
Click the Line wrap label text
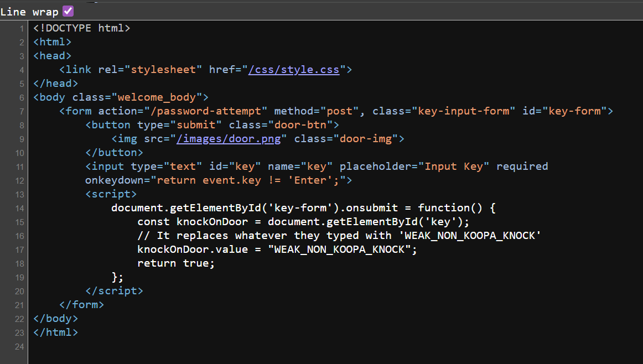tap(29, 11)
